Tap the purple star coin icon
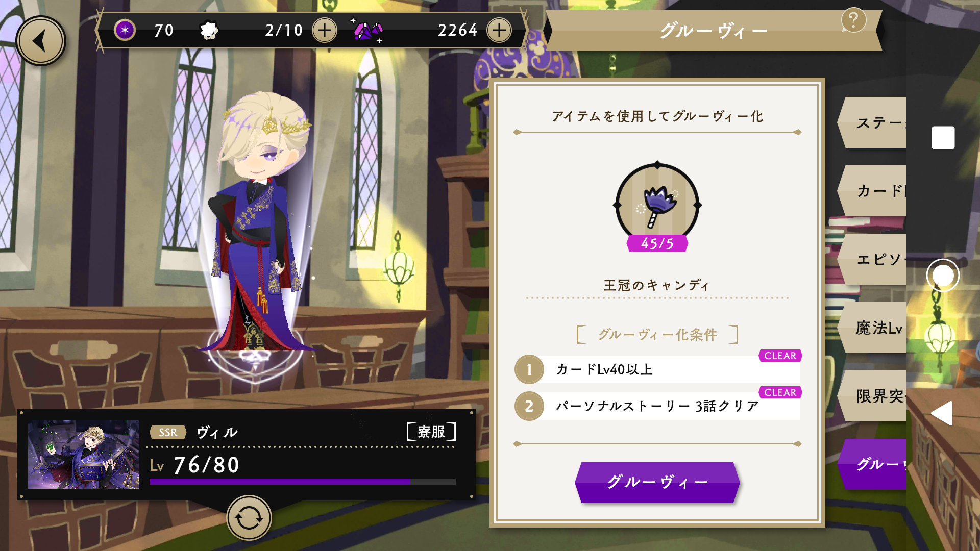Image resolution: width=980 pixels, height=551 pixels. [x=125, y=30]
